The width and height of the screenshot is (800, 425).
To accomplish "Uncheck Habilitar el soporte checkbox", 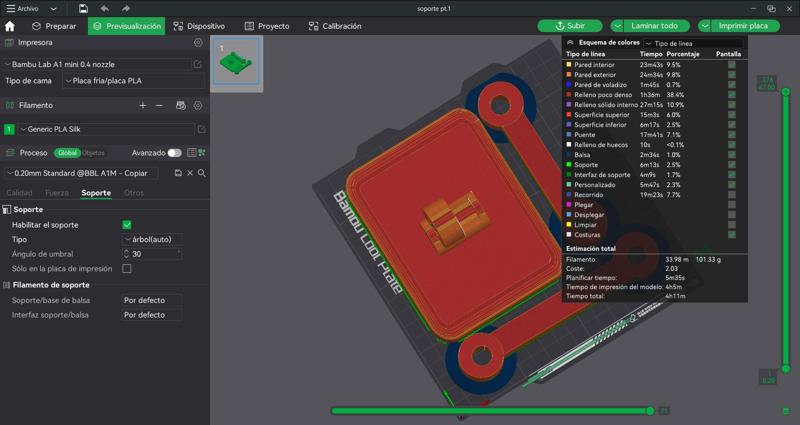I will click(x=127, y=225).
